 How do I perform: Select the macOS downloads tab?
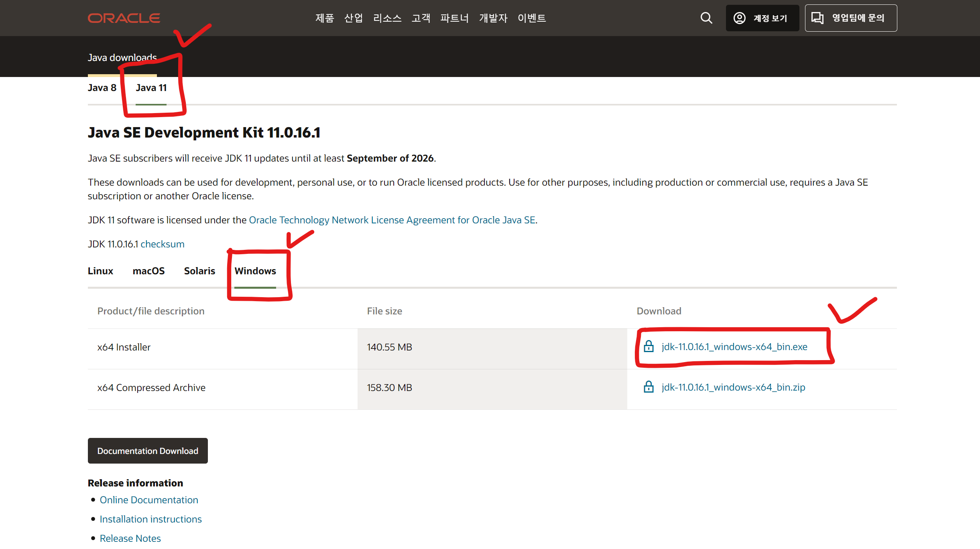click(x=148, y=271)
